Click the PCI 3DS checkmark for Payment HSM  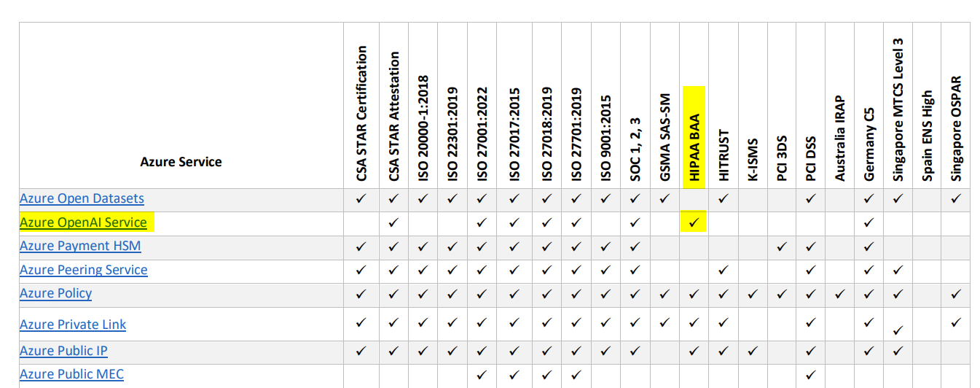coord(781,247)
